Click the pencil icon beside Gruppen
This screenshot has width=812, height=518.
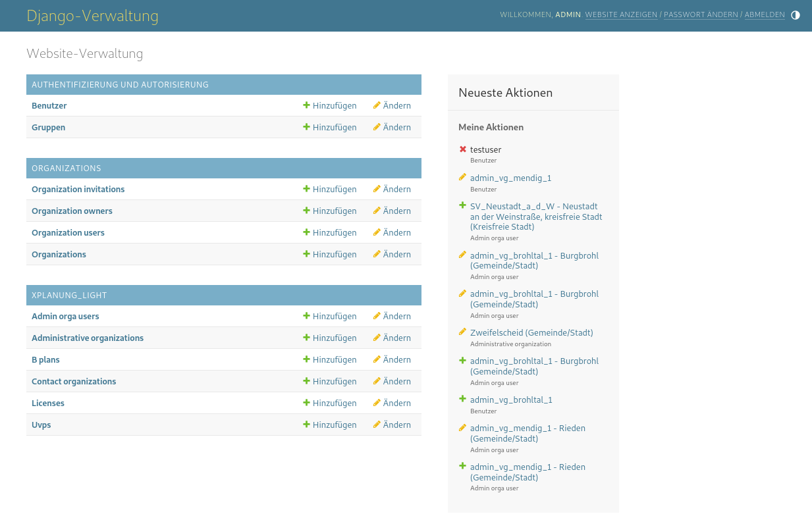point(377,127)
